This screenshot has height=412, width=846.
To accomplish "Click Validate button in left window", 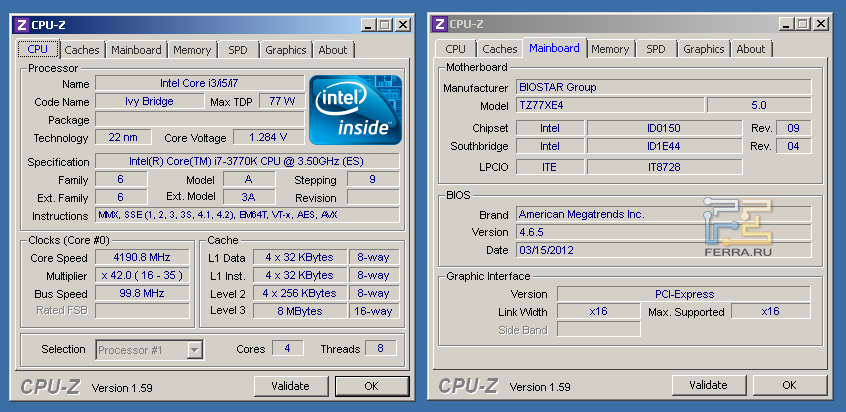I will click(291, 386).
